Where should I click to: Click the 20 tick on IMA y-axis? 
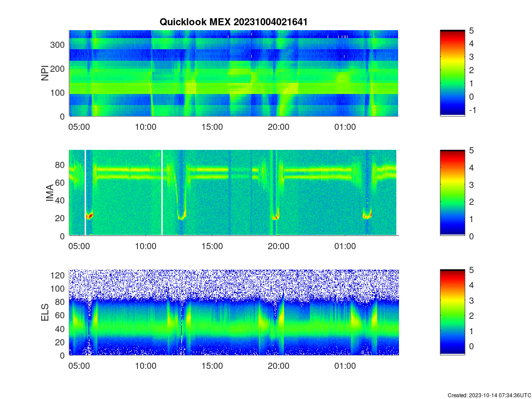pyautogui.click(x=61, y=218)
